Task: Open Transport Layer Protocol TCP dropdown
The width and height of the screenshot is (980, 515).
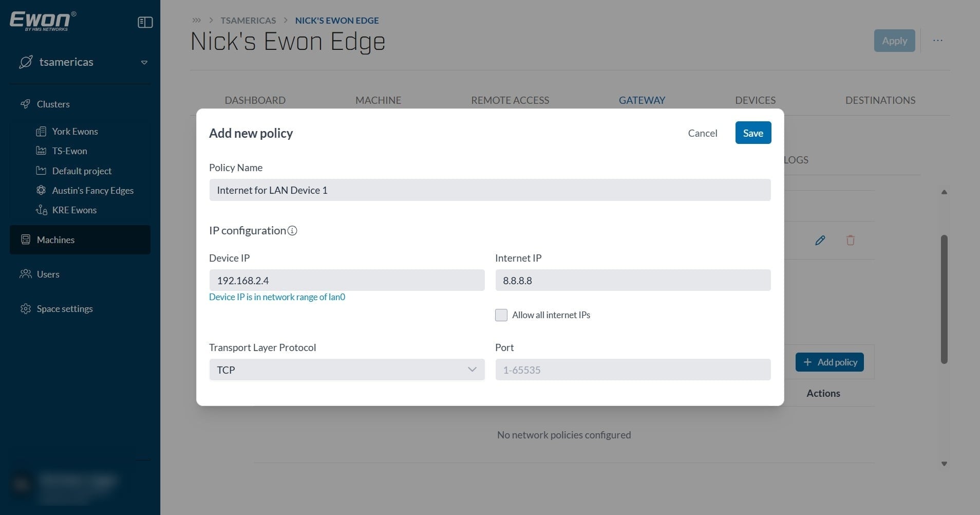Action: [347, 370]
